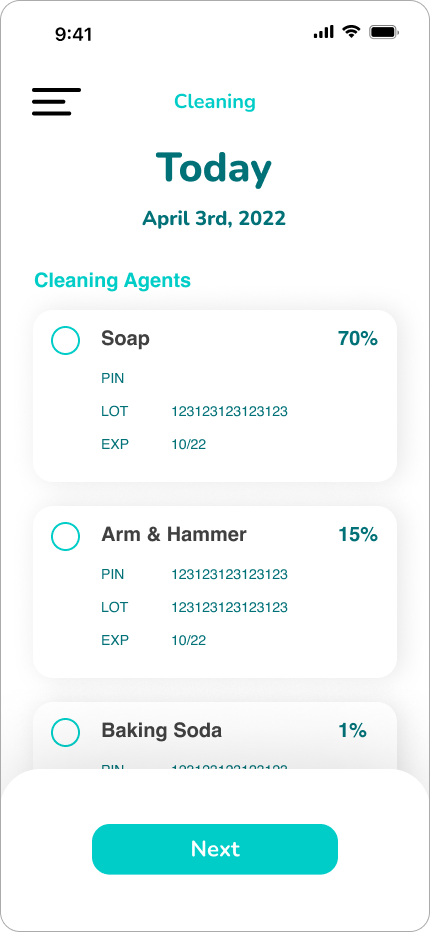Select the Arm & Hammer PIN number
This screenshot has height=932, width=430.
(x=230, y=575)
